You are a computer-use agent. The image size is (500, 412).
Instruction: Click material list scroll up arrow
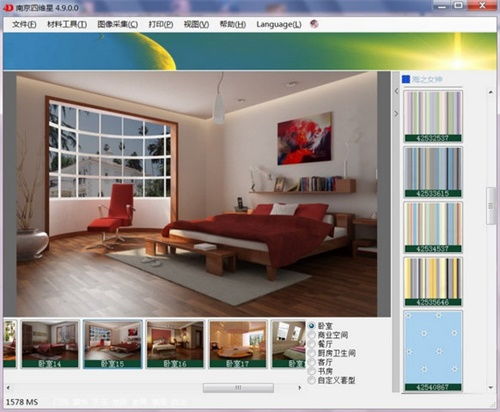click(x=491, y=92)
